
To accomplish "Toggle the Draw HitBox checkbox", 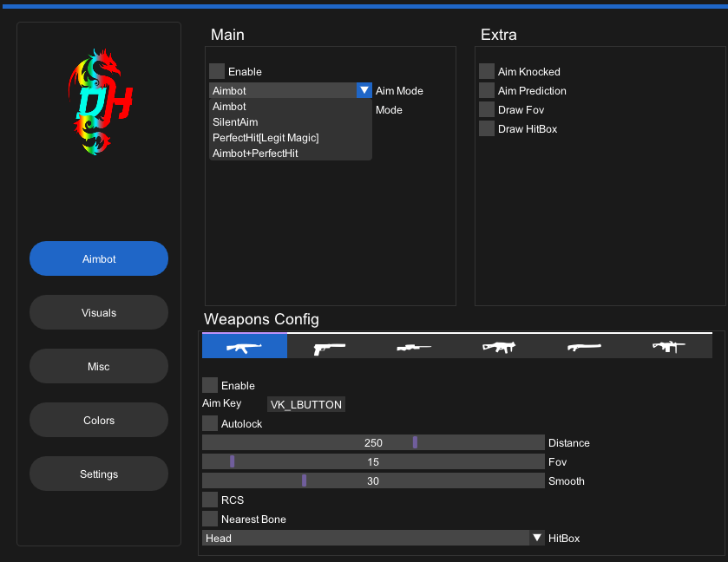I will tap(487, 128).
